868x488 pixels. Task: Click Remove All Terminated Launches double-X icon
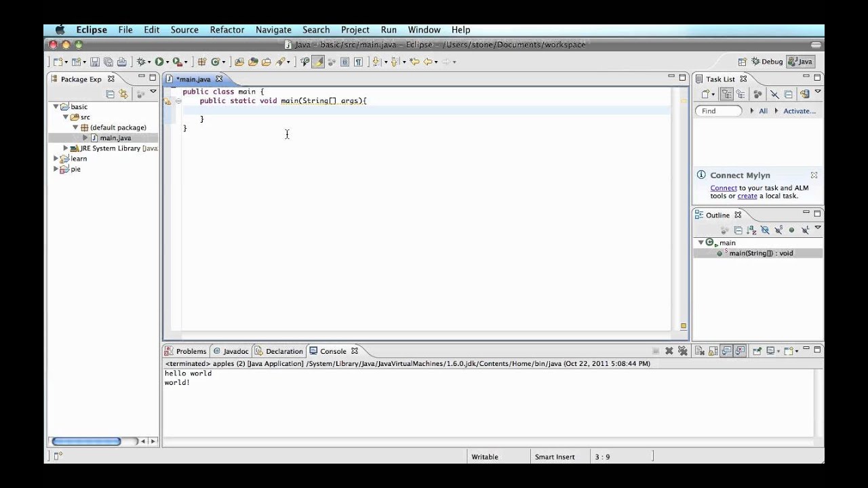[x=683, y=351]
